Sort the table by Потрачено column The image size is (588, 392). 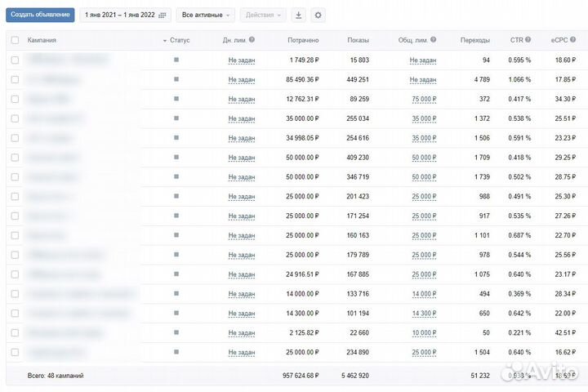303,40
